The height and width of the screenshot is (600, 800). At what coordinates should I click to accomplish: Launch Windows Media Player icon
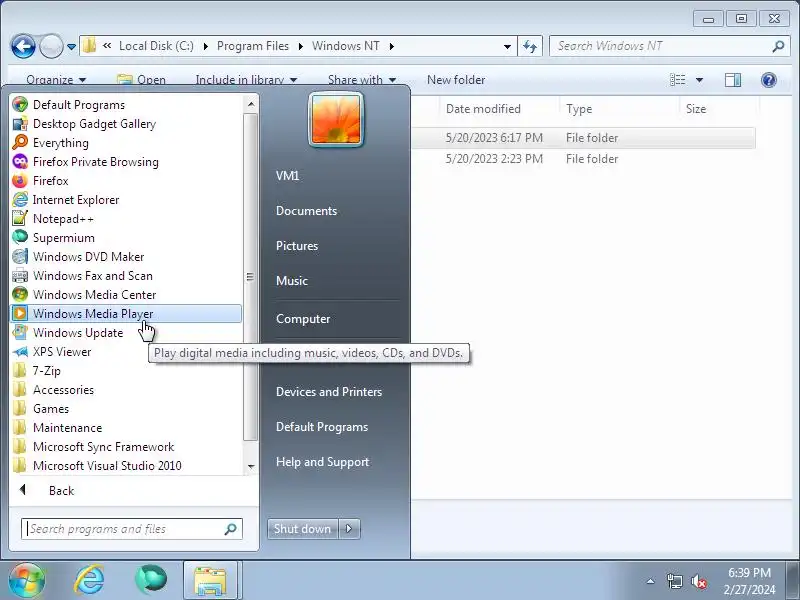[x=20, y=313]
